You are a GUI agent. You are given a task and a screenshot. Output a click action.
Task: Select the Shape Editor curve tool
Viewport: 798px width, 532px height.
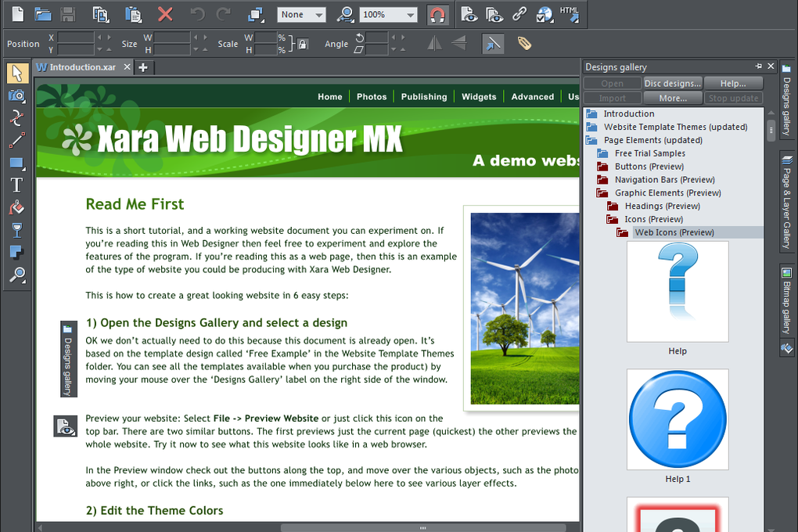(16, 118)
